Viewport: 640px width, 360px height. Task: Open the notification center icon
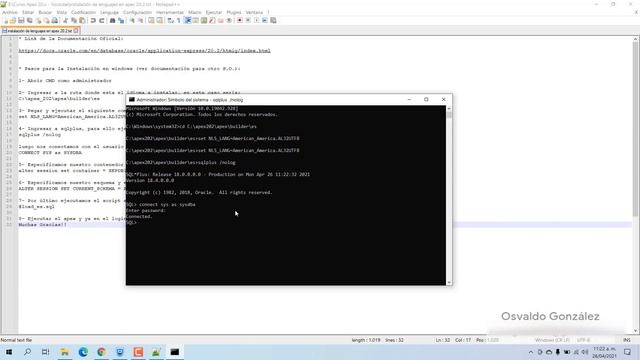click(627, 352)
